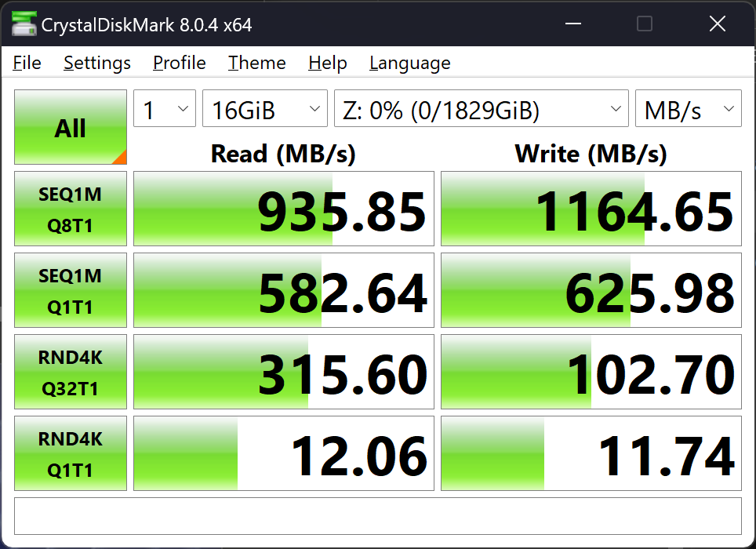Click the 11.74 write result

click(x=591, y=453)
